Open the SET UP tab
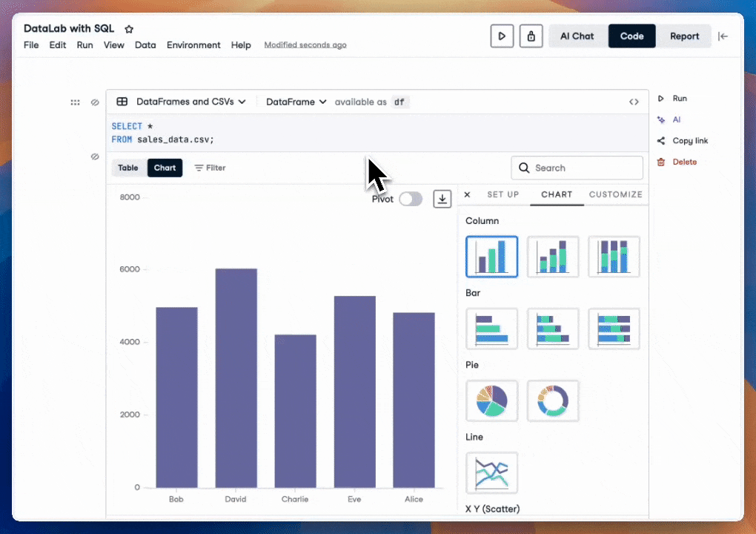The image size is (756, 534). click(503, 194)
